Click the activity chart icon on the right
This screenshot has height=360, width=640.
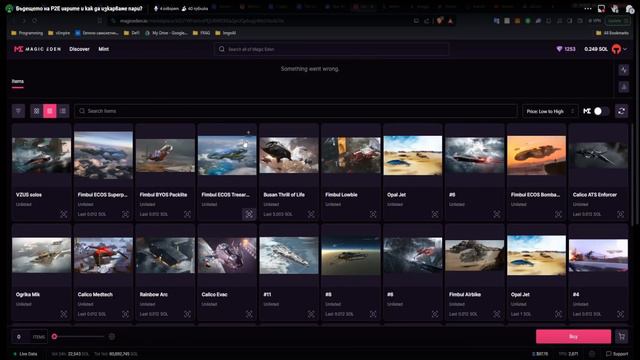pos(624,70)
